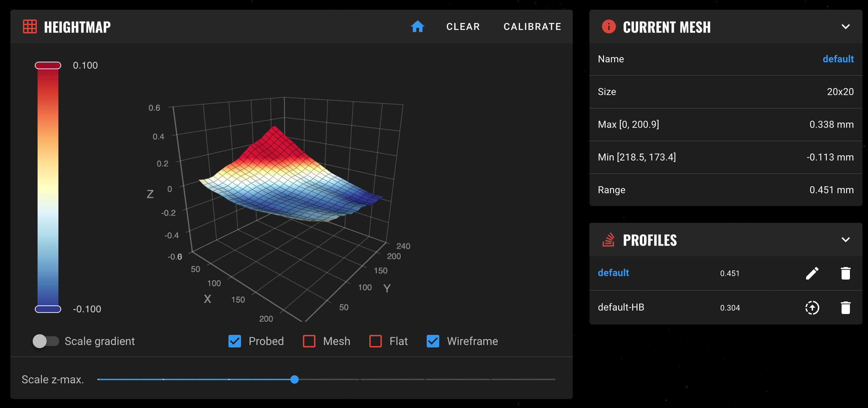Click the 3D heightmap surface plot
This screenshot has height=408, width=868.
[290, 174]
